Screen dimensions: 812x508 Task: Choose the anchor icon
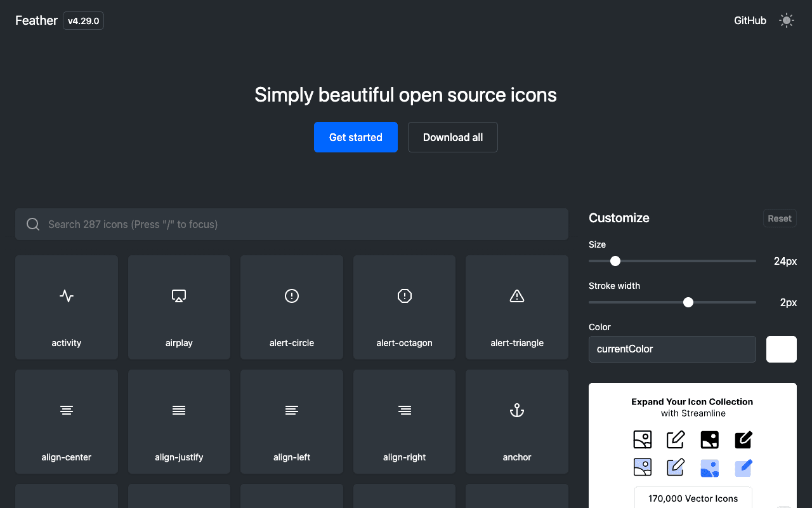tap(516, 422)
